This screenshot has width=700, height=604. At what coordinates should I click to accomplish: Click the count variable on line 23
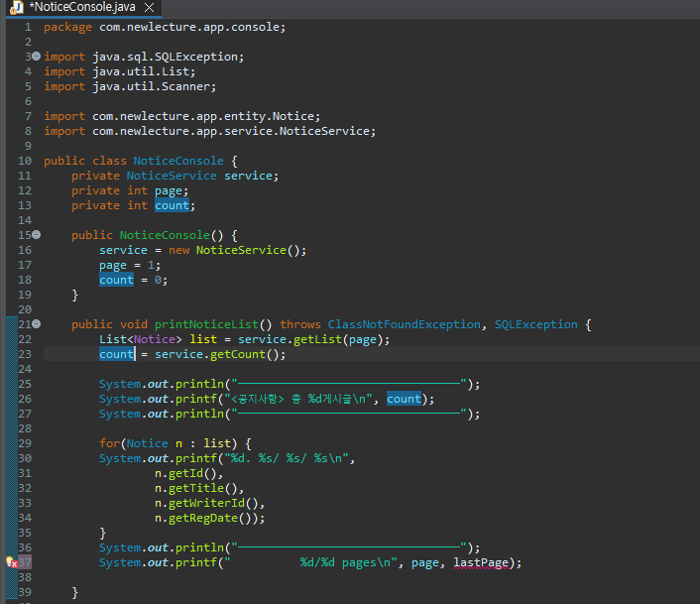(x=116, y=354)
